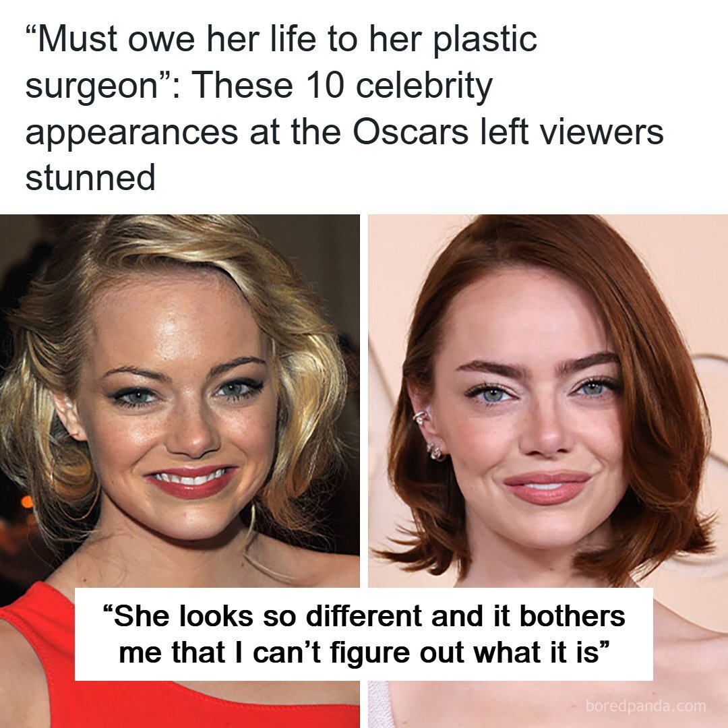
Task: Click the "She looks so different" caption line
Action: (x=363, y=616)
